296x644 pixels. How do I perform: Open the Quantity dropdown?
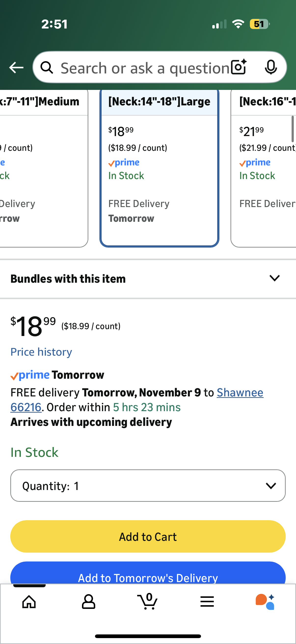[x=148, y=486]
